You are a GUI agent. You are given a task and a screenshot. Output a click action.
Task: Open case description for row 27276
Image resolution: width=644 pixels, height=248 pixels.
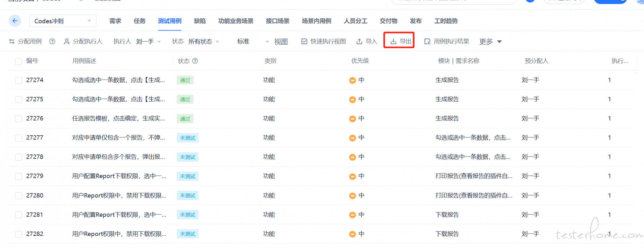(118, 118)
